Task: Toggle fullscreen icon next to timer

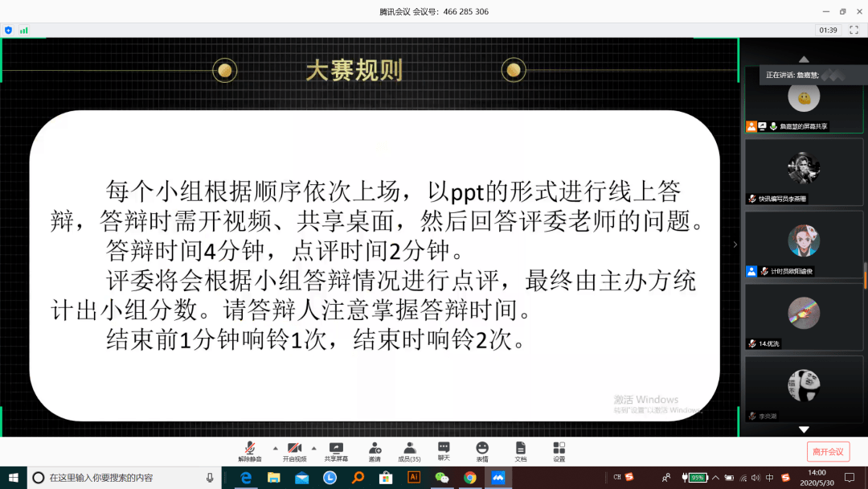Action: point(854,30)
